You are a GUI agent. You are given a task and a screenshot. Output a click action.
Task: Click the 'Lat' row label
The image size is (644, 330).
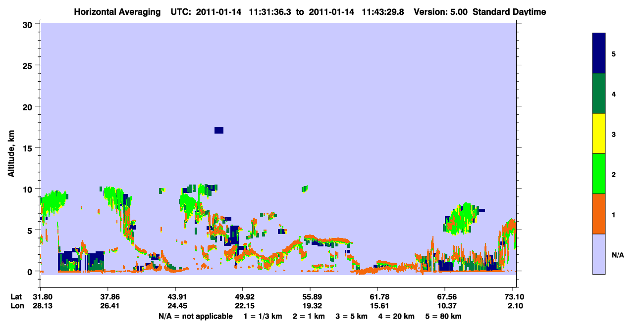click(x=16, y=297)
